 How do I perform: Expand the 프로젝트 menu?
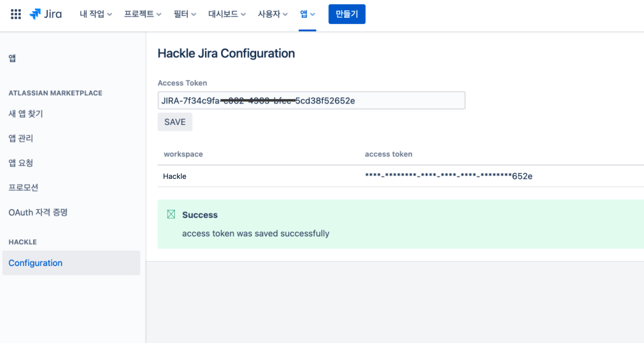coord(143,14)
